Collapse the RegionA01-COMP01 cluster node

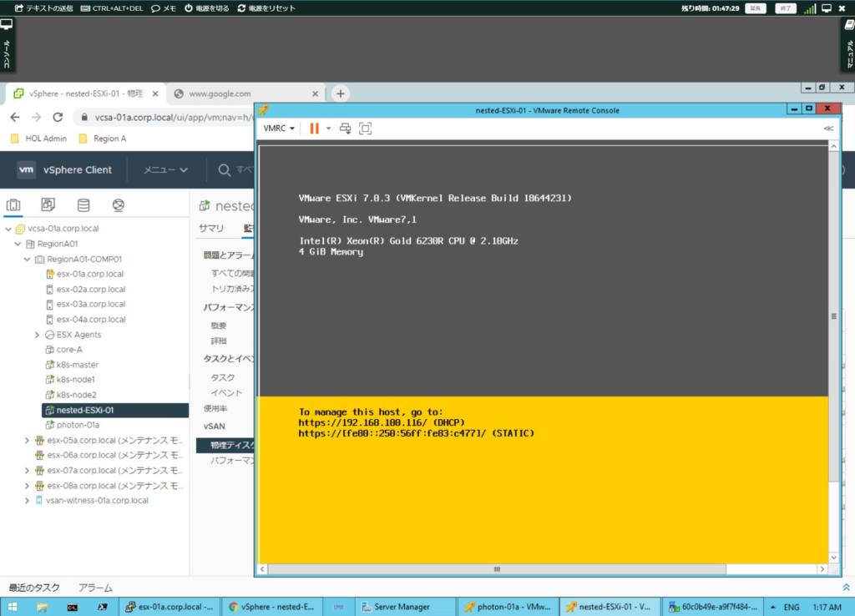[27, 258]
